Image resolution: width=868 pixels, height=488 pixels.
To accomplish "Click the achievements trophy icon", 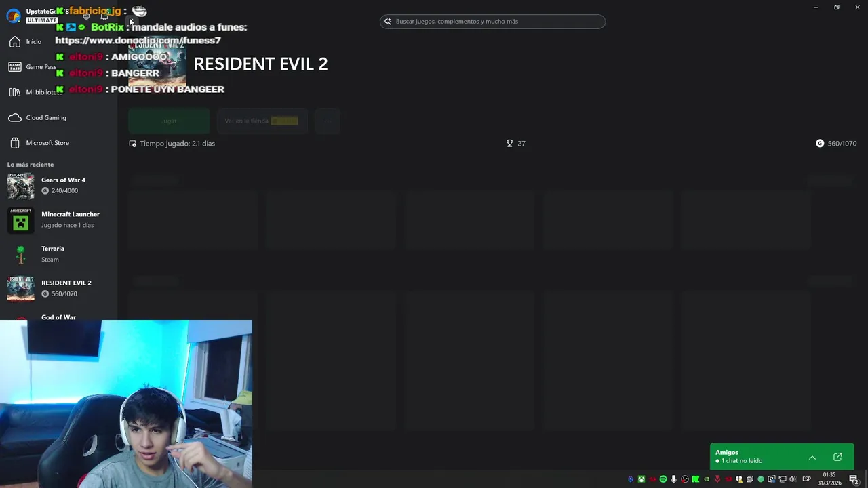I will tap(509, 144).
